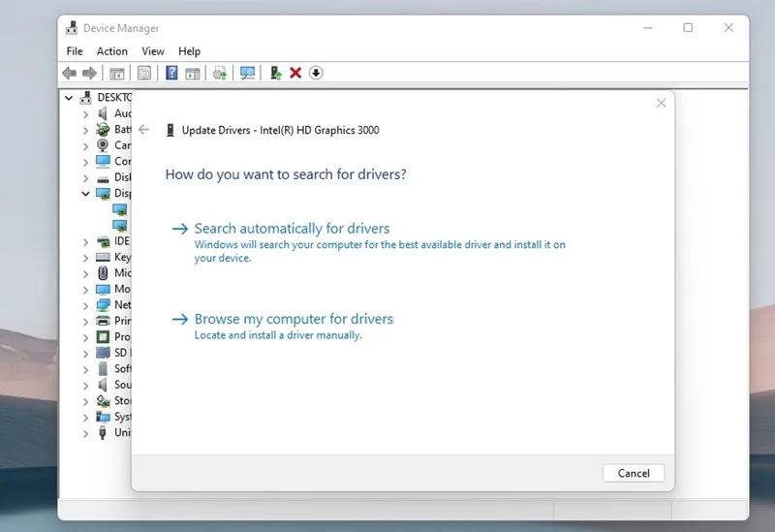The image size is (775, 532).
Task: Click the Update driver toolbar icon
Action: click(220, 74)
